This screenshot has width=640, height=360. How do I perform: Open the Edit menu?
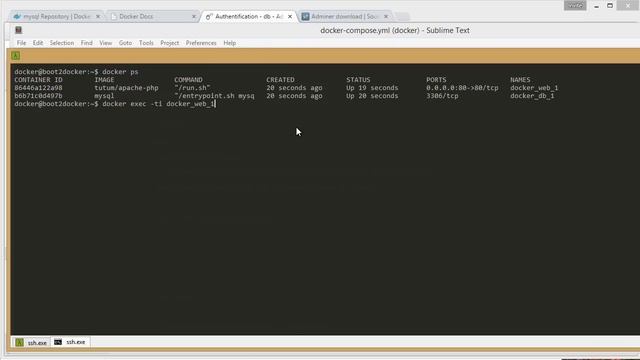tap(38, 43)
